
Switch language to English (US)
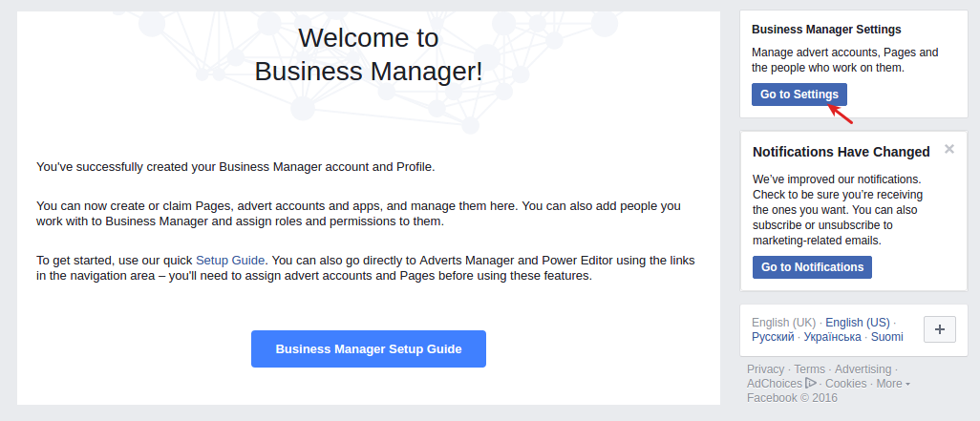858,323
